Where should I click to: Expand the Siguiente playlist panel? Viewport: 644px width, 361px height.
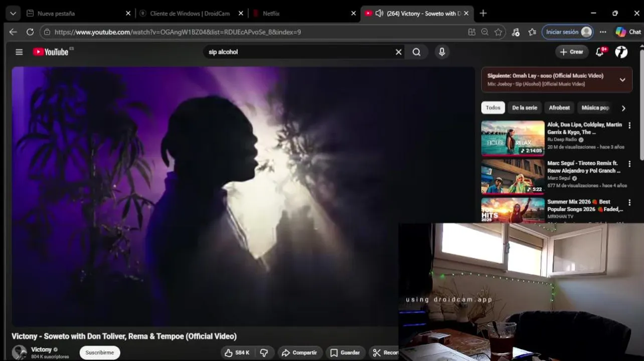tap(622, 80)
